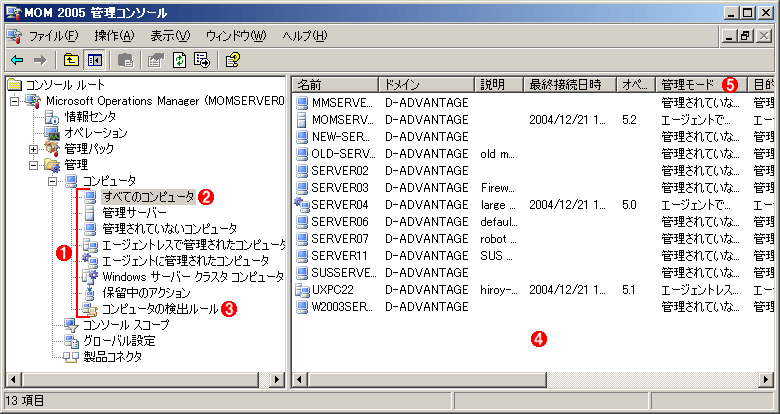The width and height of the screenshot is (780, 414).
Task: Click the グローバル設定 tree icon
Action: click(x=71, y=341)
